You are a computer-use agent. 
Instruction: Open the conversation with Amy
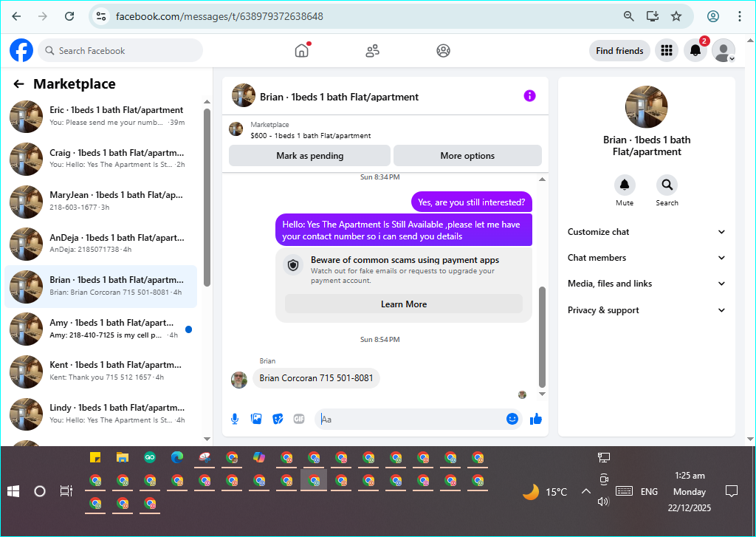(x=100, y=329)
